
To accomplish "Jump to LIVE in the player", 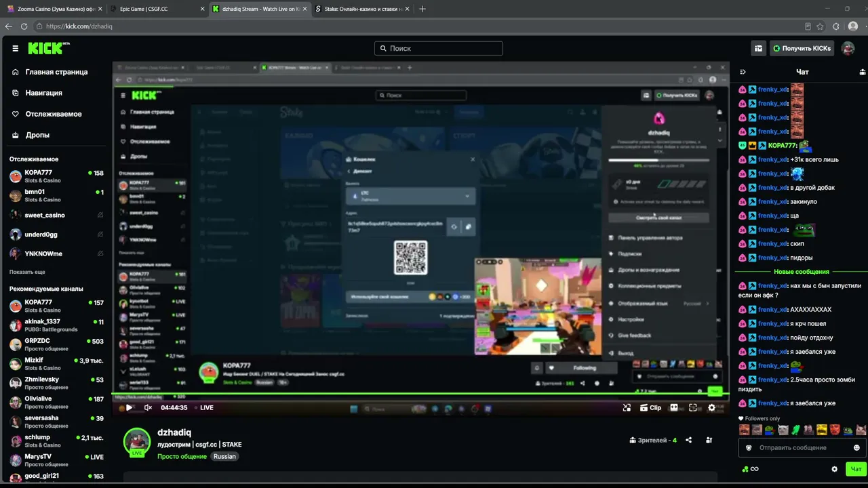I will tap(207, 407).
